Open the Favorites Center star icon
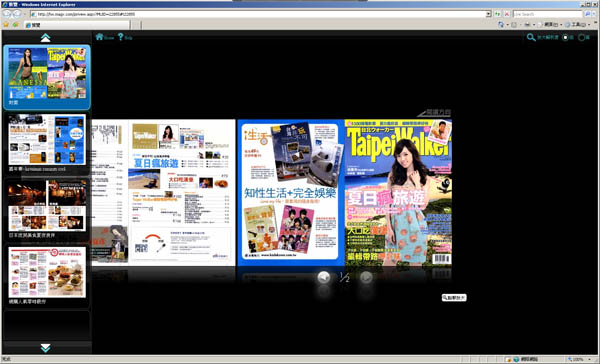The image size is (600, 364). point(6,24)
